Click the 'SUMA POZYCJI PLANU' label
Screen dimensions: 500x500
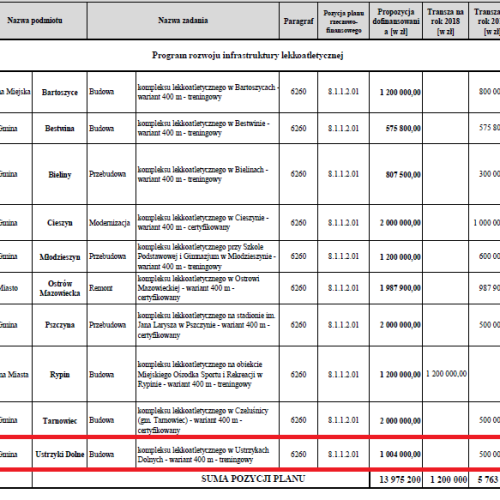[x=253, y=479]
